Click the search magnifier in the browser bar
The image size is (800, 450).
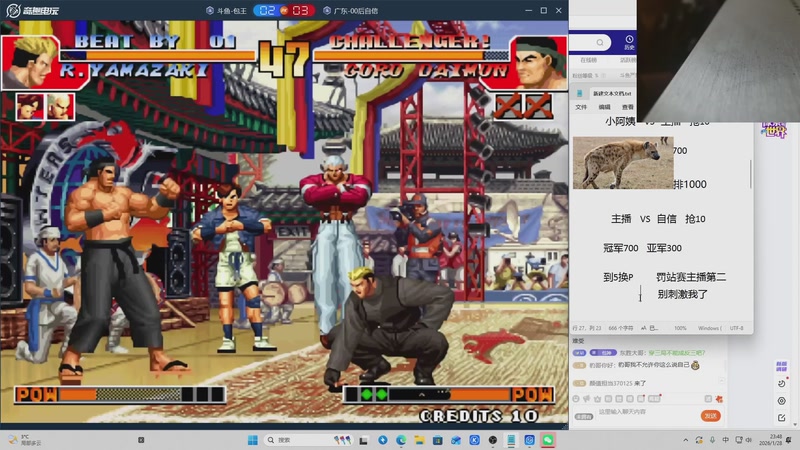(x=600, y=42)
